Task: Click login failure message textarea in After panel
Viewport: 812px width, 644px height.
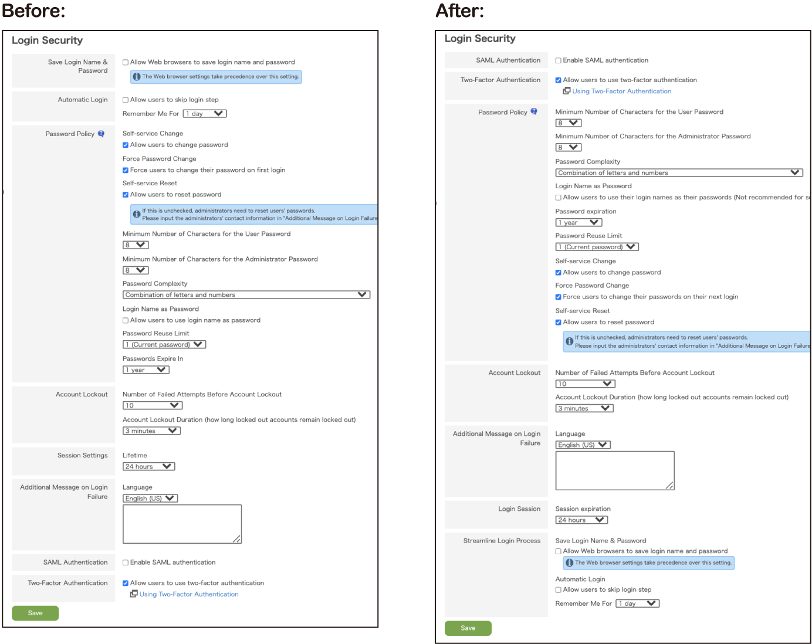Action: (614, 470)
